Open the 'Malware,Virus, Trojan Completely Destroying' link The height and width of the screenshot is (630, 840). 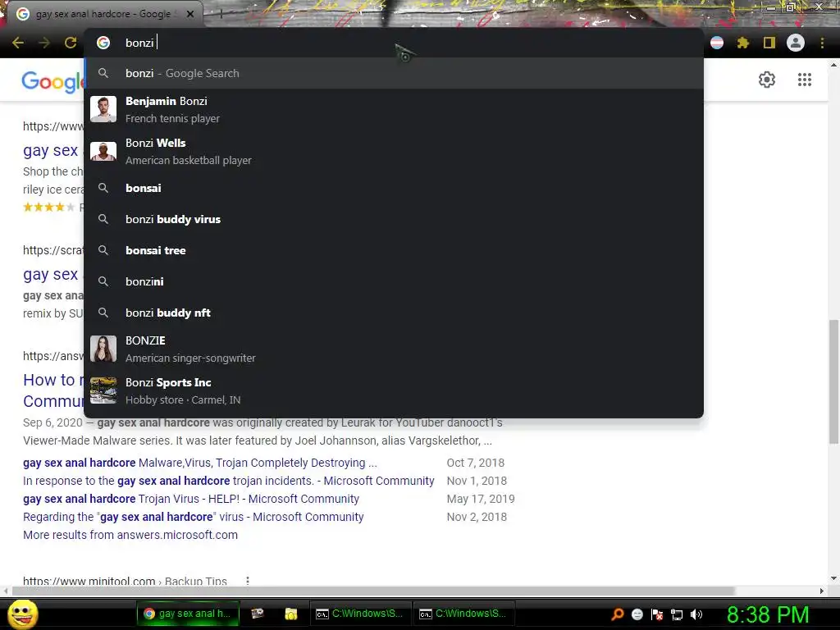(x=200, y=463)
